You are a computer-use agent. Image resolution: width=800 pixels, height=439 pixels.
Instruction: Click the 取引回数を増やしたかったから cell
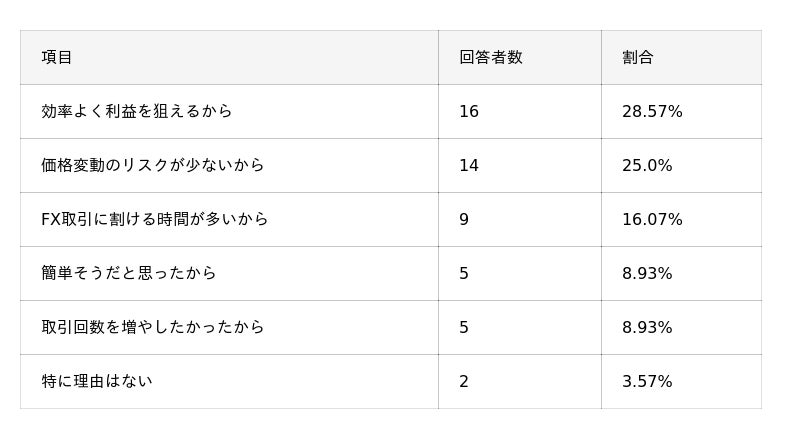tap(152, 327)
